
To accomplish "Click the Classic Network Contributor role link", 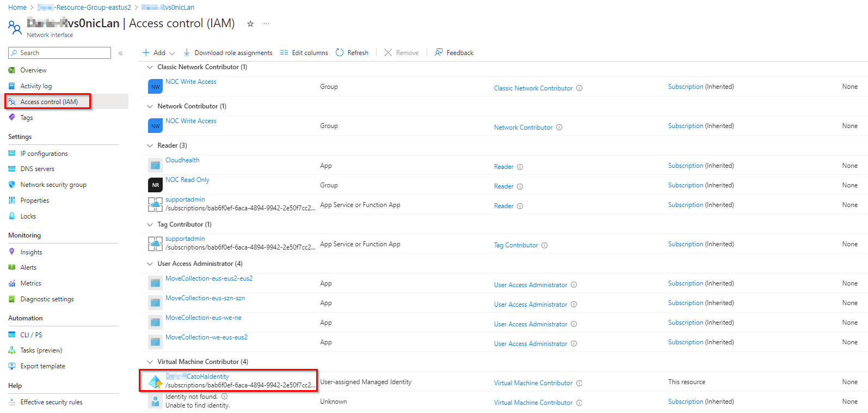I will tap(533, 88).
